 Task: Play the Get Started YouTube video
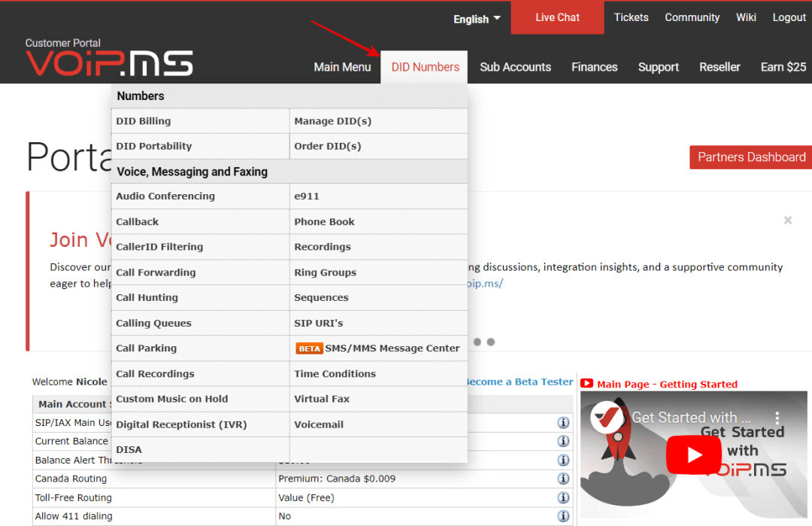pyautogui.click(x=694, y=455)
